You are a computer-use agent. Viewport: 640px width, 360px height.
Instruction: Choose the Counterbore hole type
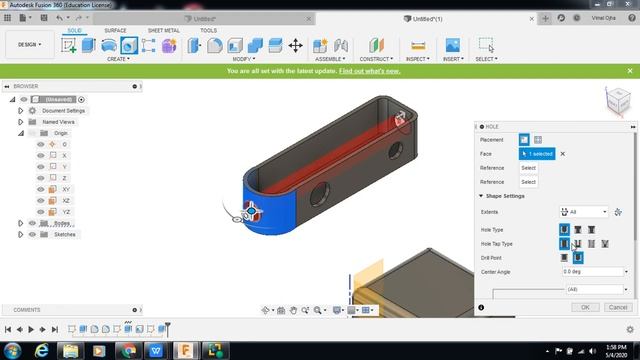coord(578,230)
